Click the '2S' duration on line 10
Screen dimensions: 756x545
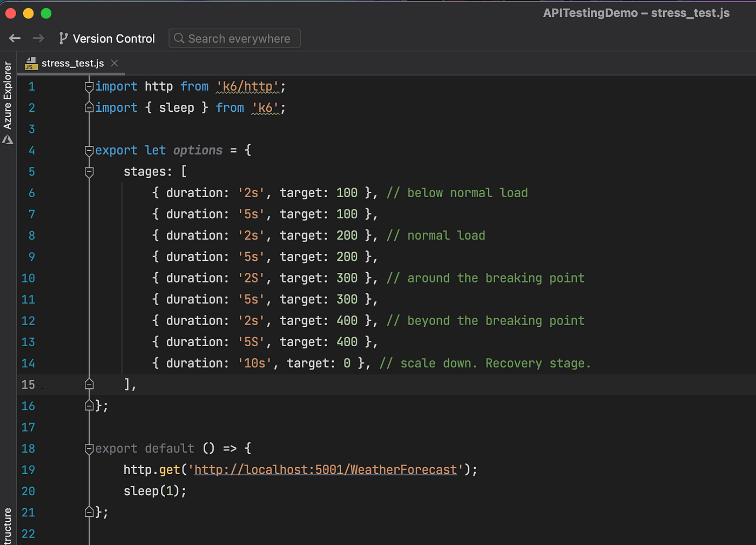click(252, 278)
